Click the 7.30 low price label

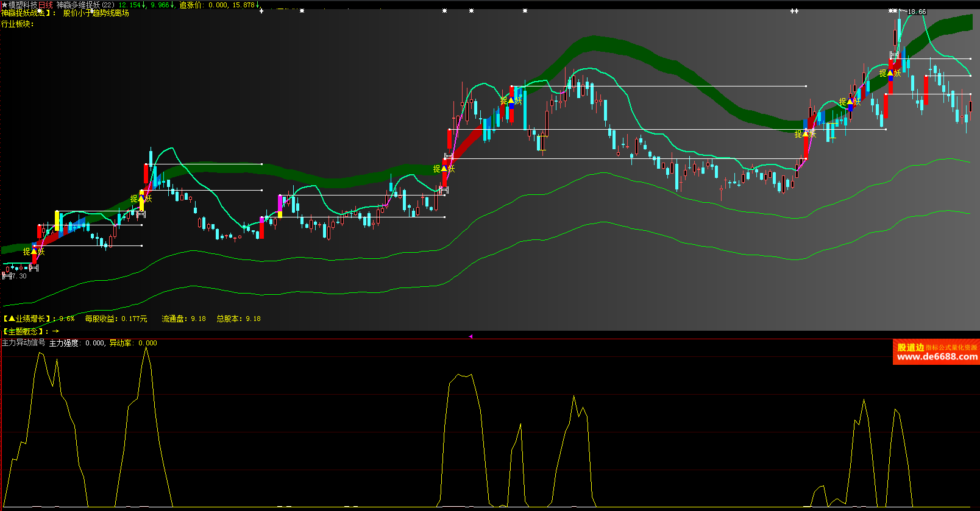(19, 276)
